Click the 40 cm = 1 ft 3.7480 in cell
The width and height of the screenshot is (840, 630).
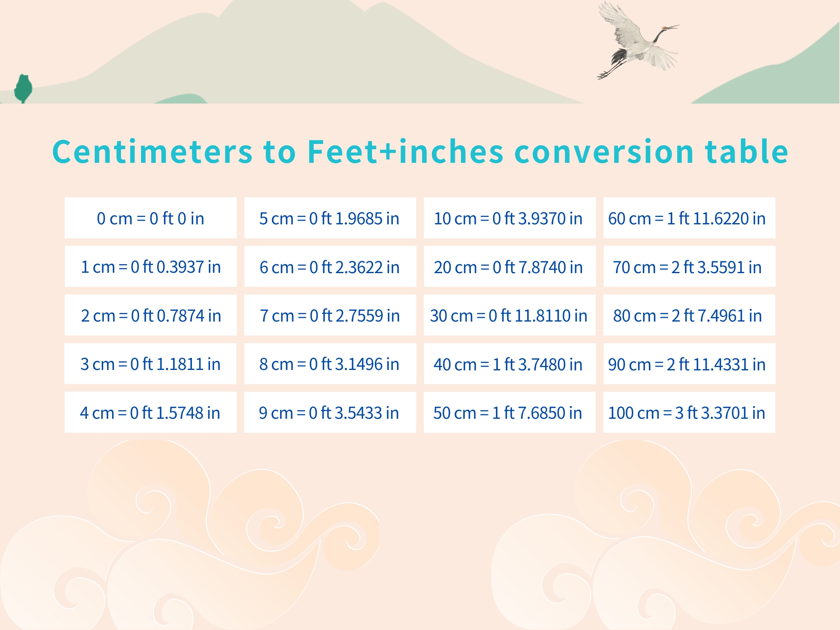(509, 363)
